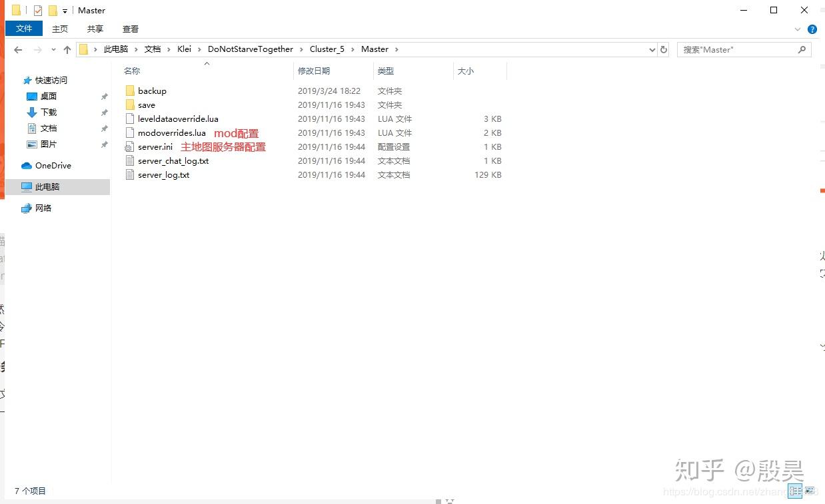Image resolution: width=825 pixels, height=504 pixels.
Task: Expand chevron after 文档 in breadcrumb
Action: click(169, 49)
